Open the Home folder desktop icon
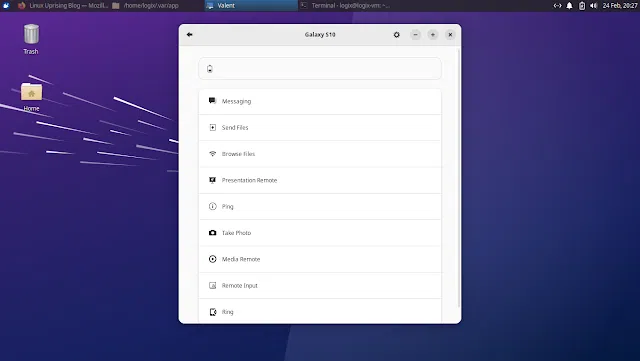The image size is (640, 361). click(31, 97)
